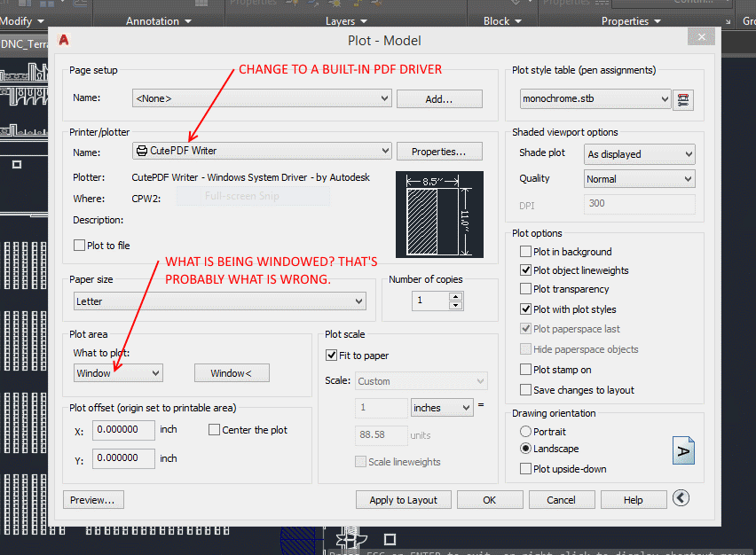Open the plot style table editor icon
Viewport: 756px width, 555px height.
point(683,99)
